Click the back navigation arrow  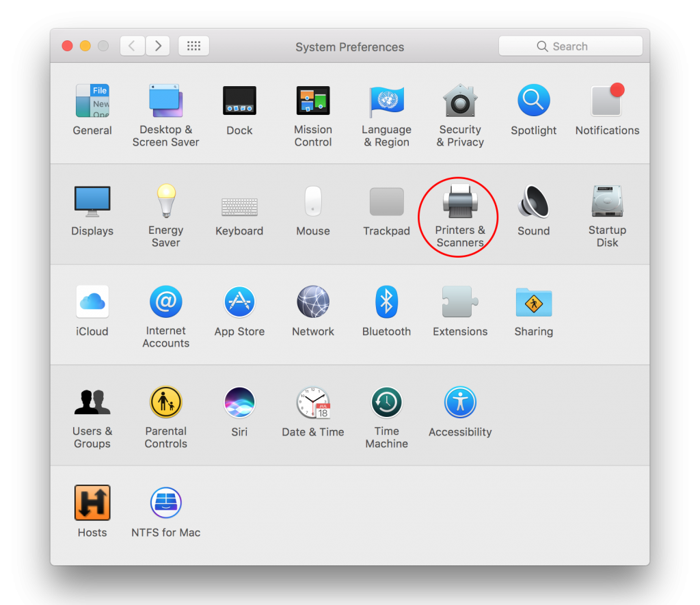132,46
